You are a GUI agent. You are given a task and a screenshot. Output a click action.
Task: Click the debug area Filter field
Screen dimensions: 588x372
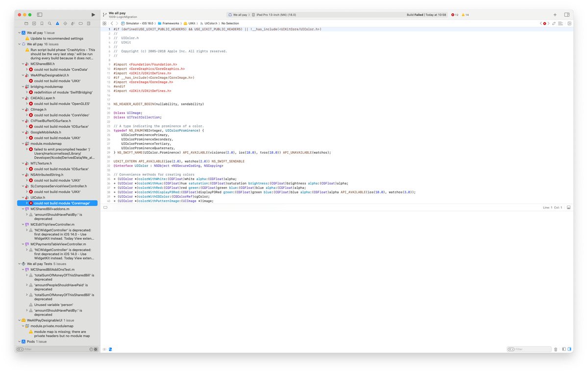tap(529, 349)
